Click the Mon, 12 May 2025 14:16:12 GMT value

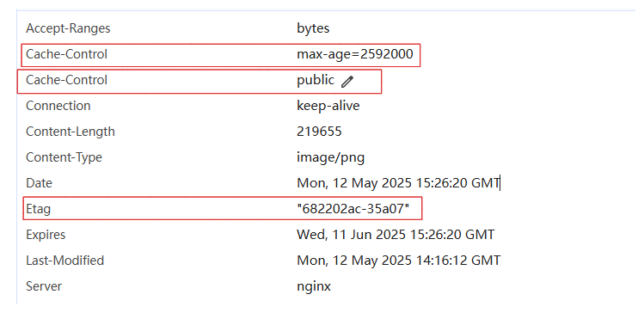pos(398,261)
